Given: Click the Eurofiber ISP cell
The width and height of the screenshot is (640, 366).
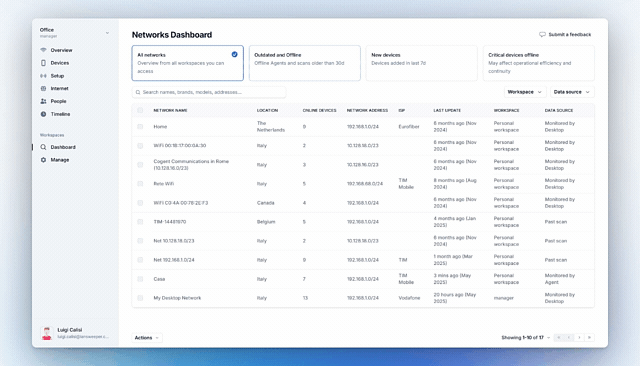Looking at the screenshot, I should (409, 127).
